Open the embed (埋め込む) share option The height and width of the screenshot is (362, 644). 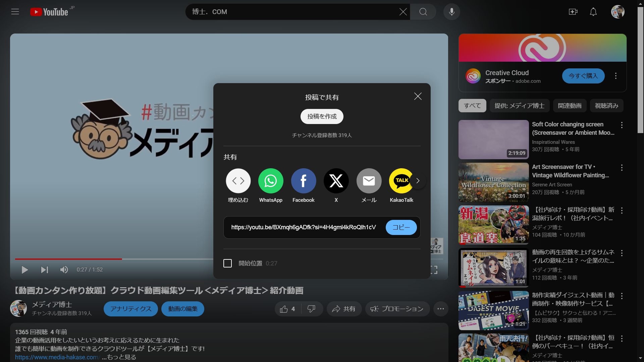coord(238,181)
